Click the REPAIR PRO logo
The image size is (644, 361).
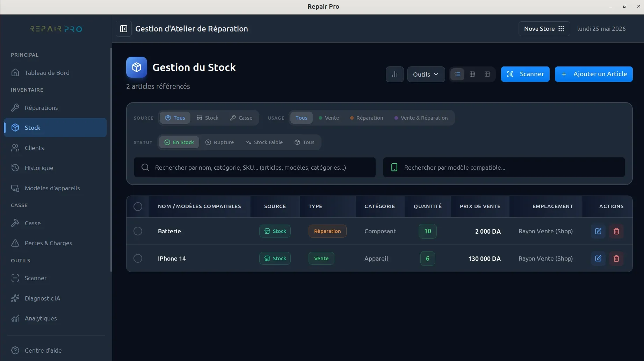point(56,29)
